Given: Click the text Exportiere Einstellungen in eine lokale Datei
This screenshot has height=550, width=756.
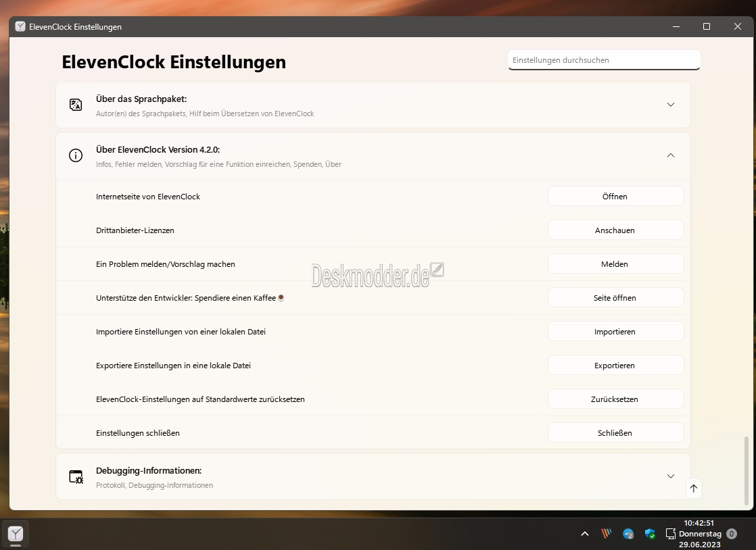Looking at the screenshot, I should click(x=173, y=365).
